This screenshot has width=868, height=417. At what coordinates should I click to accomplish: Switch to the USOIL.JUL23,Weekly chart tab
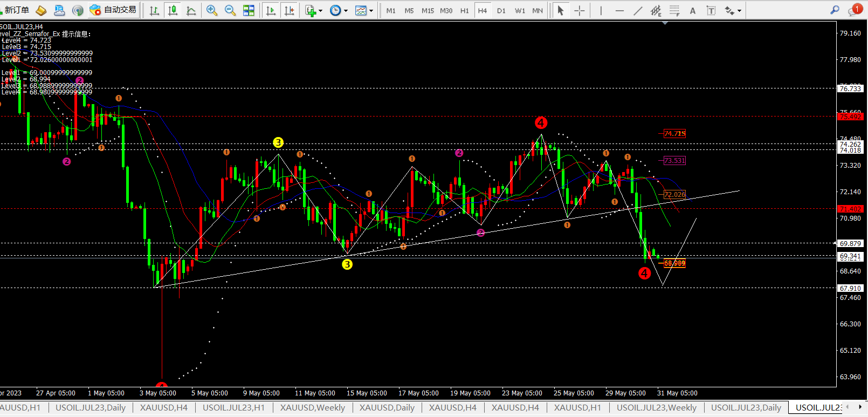pyautogui.click(x=657, y=407)
